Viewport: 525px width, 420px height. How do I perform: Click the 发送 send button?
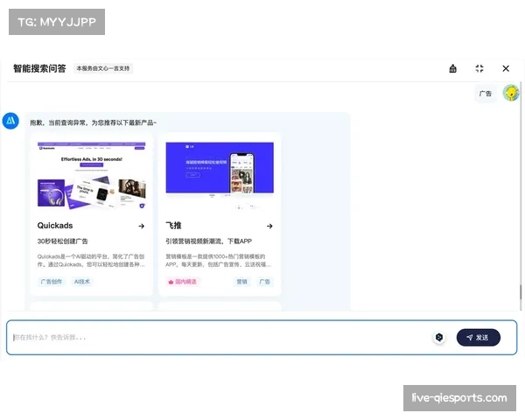tap(478, 337)
